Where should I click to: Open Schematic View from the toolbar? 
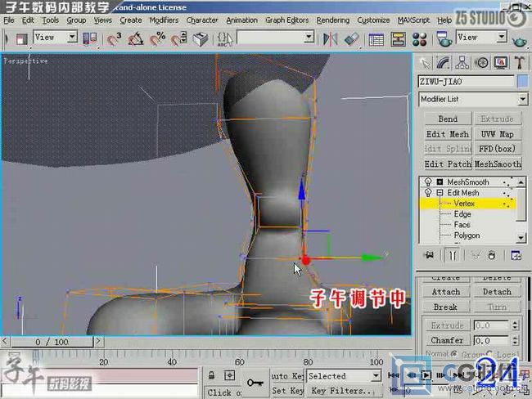click(x=398, y=39)
